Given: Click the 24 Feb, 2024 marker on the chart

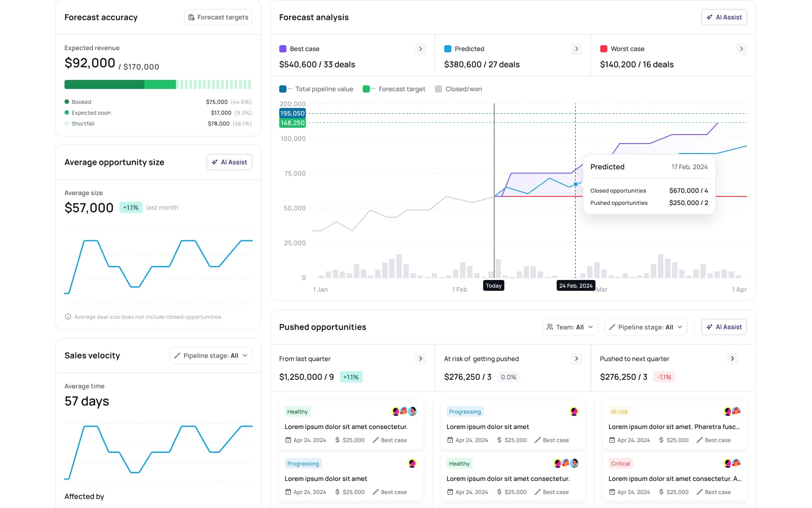Looking at the screenshot, I should point(576,285).
